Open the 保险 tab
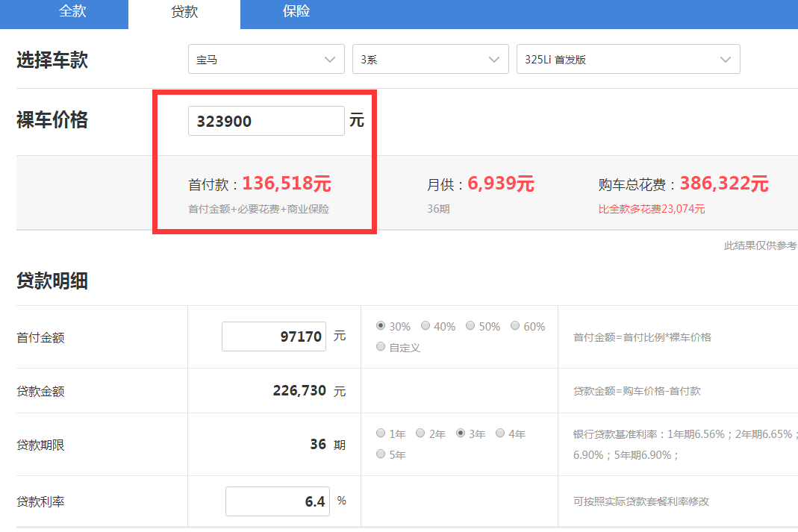The image size is (798, 532). (x=296, y=12)
